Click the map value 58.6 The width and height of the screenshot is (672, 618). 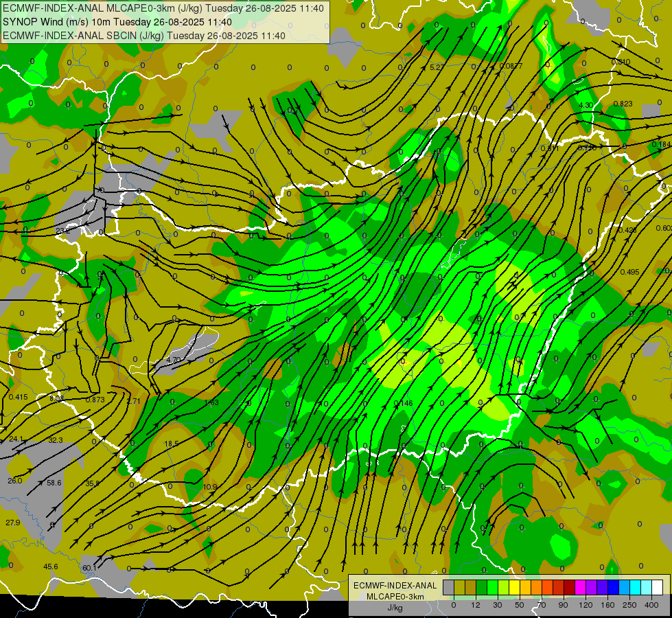click(54, 483)
